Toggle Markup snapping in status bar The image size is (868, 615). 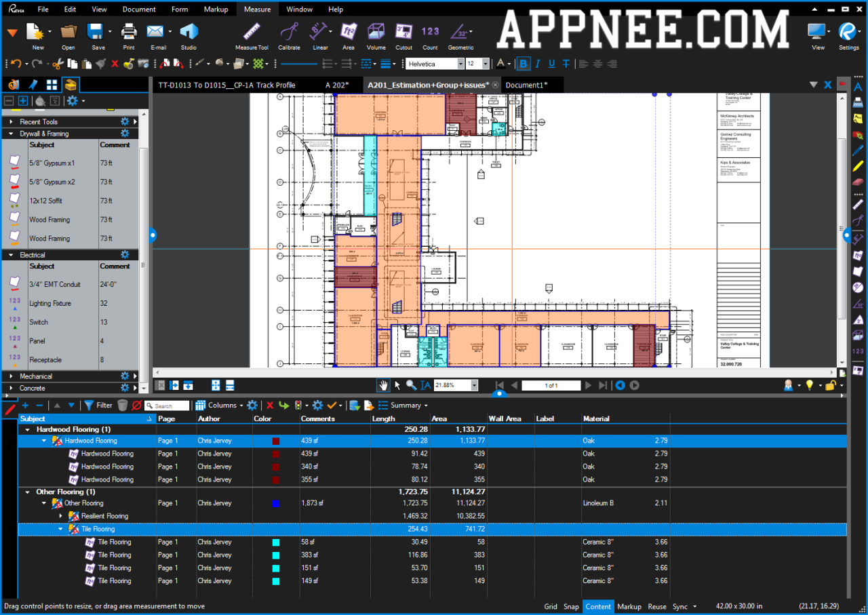(x=629, y=607)
